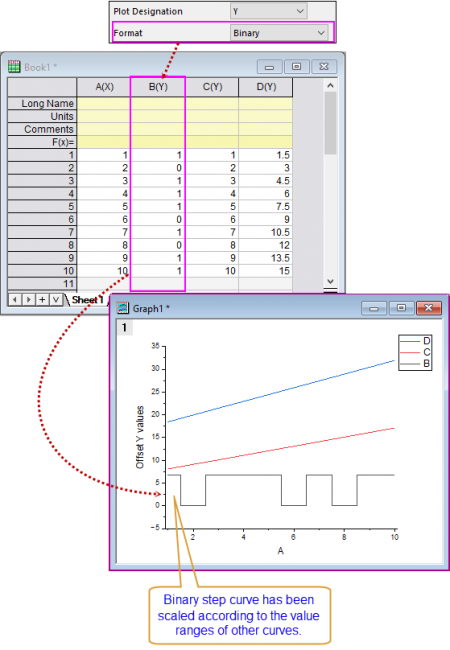450x650 pixels.
Task: Minimize the Graph1 window
Action: 374,308
